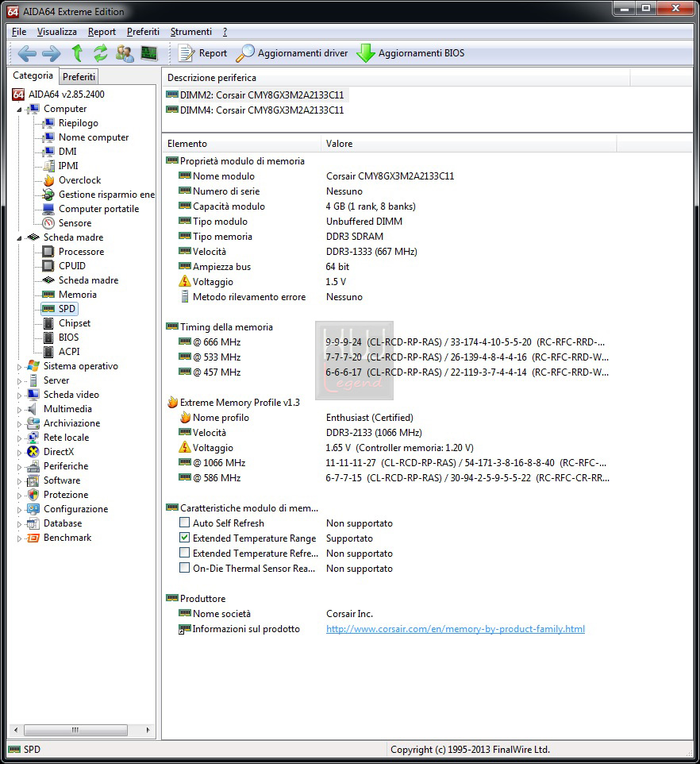Select Riepilogo in the Computer tree
This screenshot has width=700, height=764.
[x=79, y=123]
